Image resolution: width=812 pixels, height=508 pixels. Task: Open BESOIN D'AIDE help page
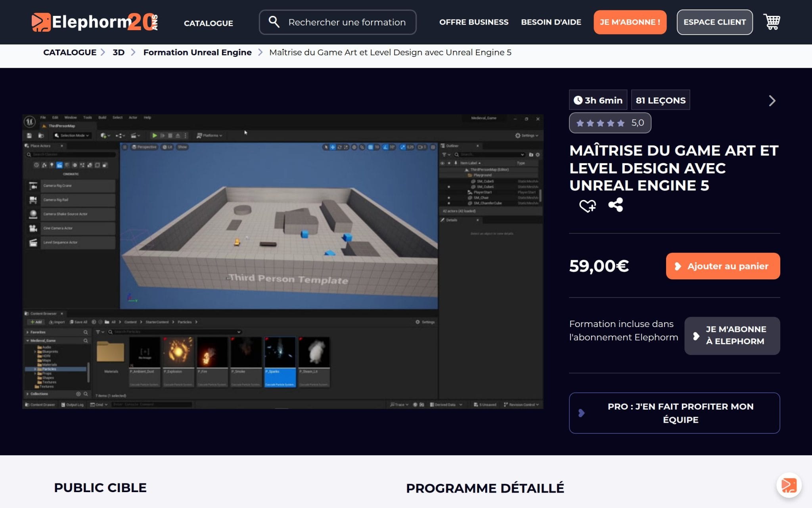pos(551,22)
